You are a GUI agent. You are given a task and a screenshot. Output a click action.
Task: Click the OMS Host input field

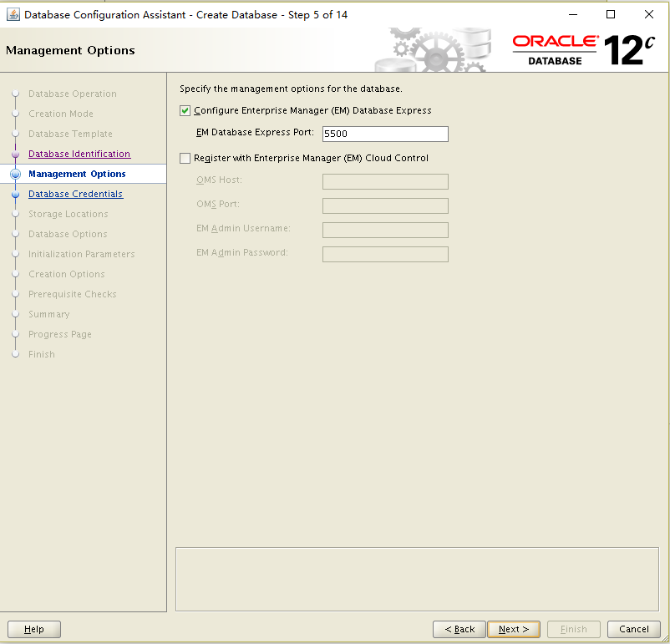point(385,181)
